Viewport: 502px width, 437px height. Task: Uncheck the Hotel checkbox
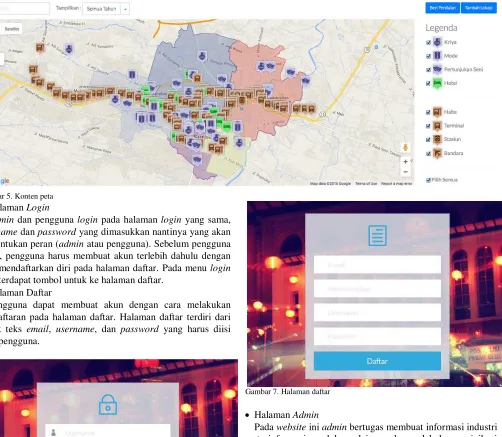point(428,83)
